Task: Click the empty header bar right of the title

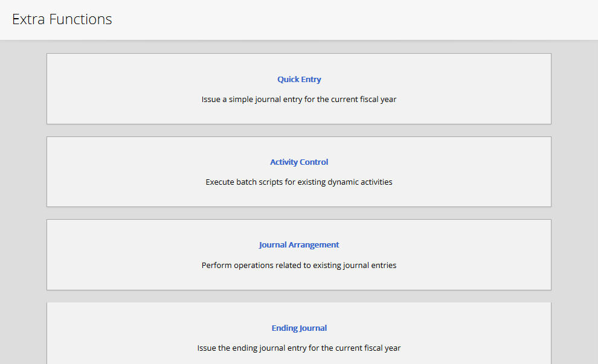Action: [362, 19]
